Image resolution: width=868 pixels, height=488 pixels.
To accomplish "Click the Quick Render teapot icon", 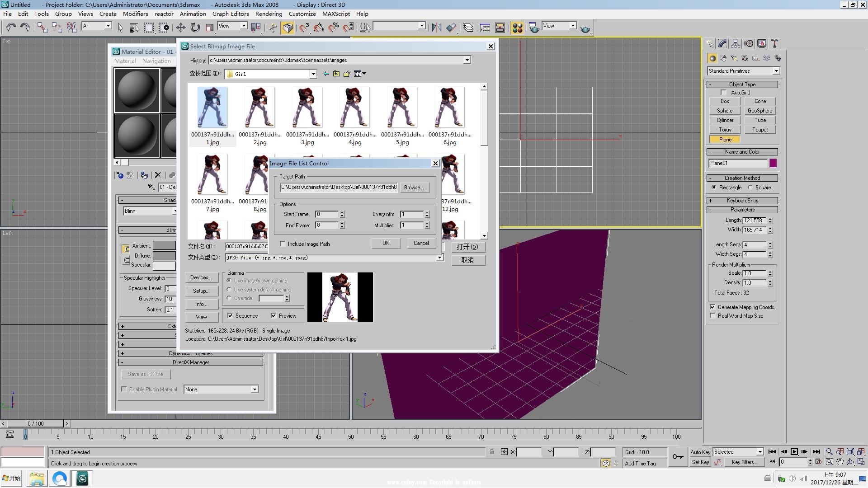I will [x=585, y=28].
